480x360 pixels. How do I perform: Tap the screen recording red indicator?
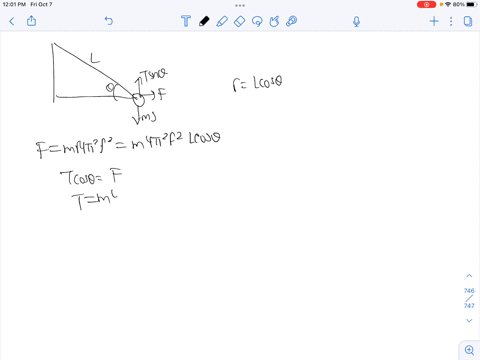coord(426,5)
